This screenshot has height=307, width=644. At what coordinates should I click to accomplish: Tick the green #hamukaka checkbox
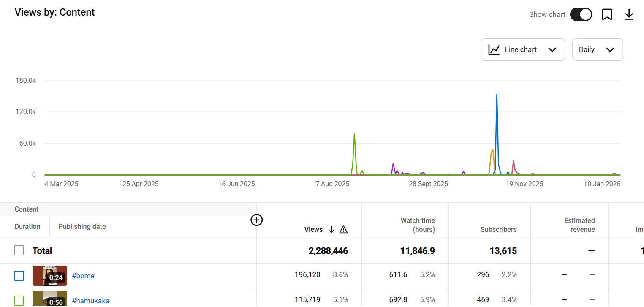(x=19, y=300)
